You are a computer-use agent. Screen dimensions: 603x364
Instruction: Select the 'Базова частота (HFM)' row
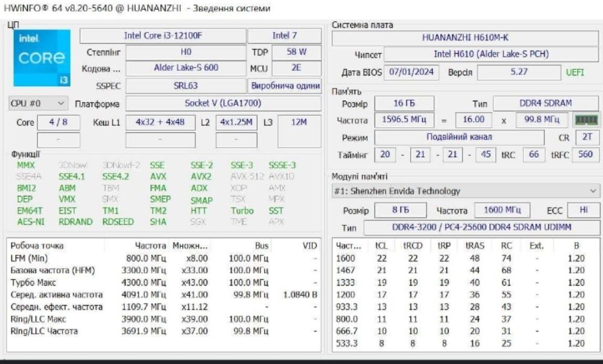pyautogui.click(x=163, y=271)
